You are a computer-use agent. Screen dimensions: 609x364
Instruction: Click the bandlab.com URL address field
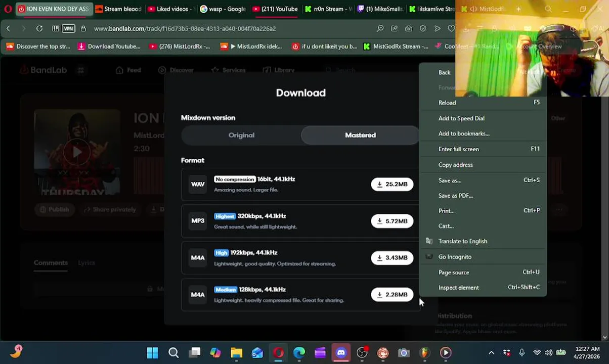[x=185, y=29]
